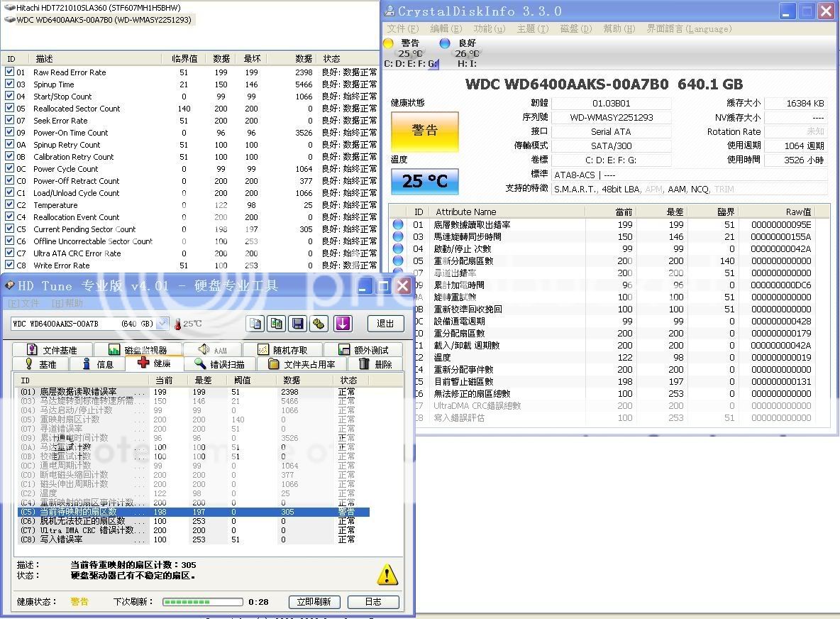Click the drive icon beside WDC WD6400AAKS-00A7B0

click(x=10, y=19)
